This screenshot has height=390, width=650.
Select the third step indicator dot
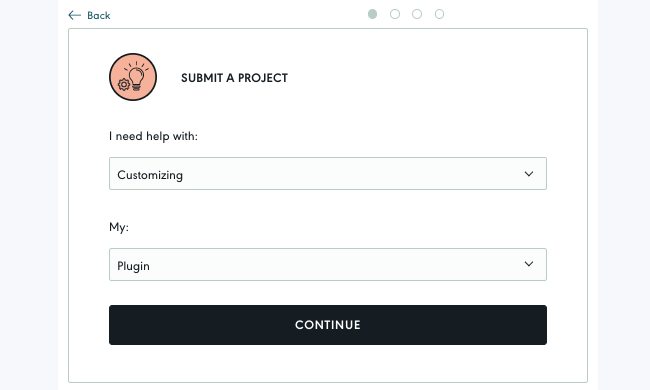click(417, 14)
